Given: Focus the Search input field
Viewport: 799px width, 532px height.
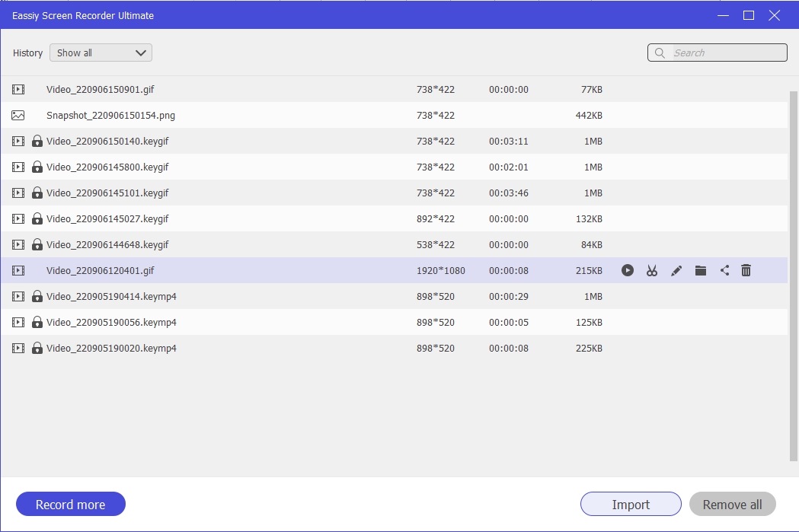Looking at the screenshot, I should pos(718,53).
